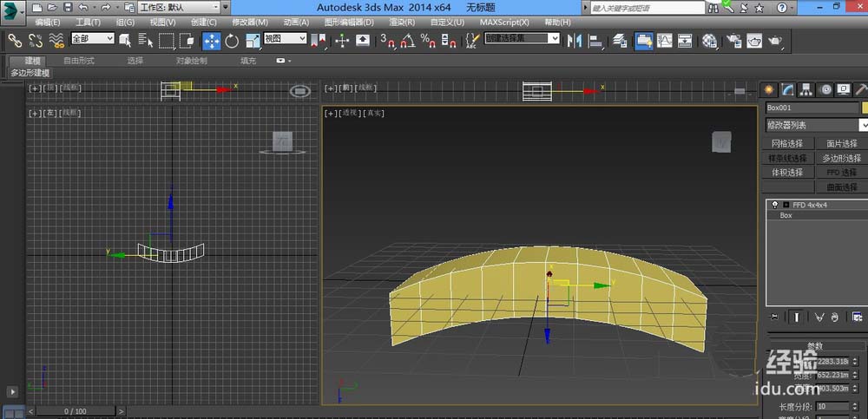Viewport: 868px width, 419px height.
Task: Click the 多边形选择 modifier button
Action: [x=841, y=159]
